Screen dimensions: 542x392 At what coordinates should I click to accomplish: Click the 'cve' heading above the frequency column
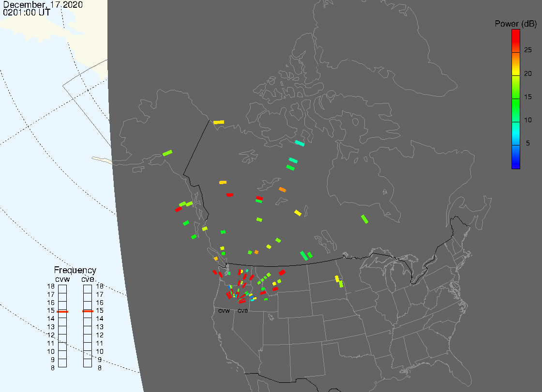point(88,279)
